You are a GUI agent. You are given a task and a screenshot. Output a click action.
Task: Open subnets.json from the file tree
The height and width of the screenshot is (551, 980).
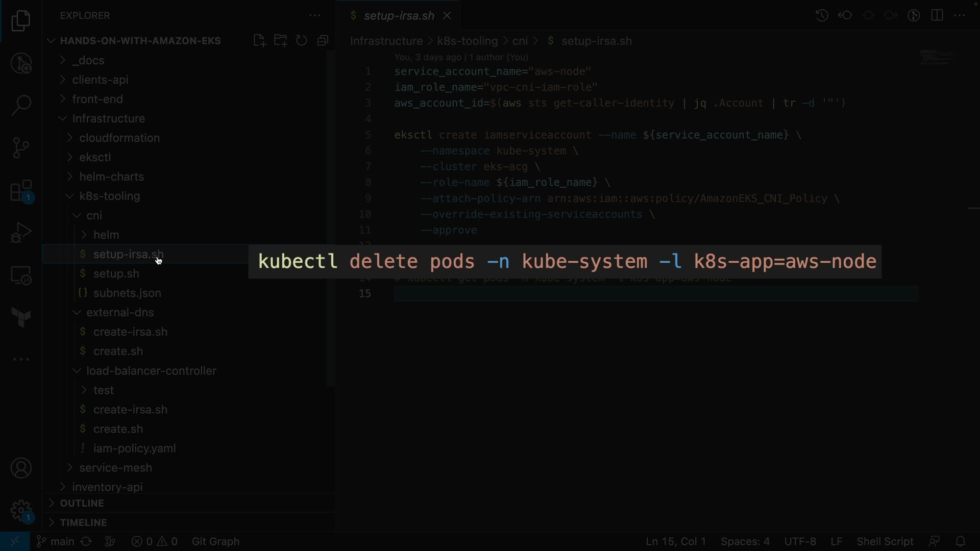[x=127, y=293]
